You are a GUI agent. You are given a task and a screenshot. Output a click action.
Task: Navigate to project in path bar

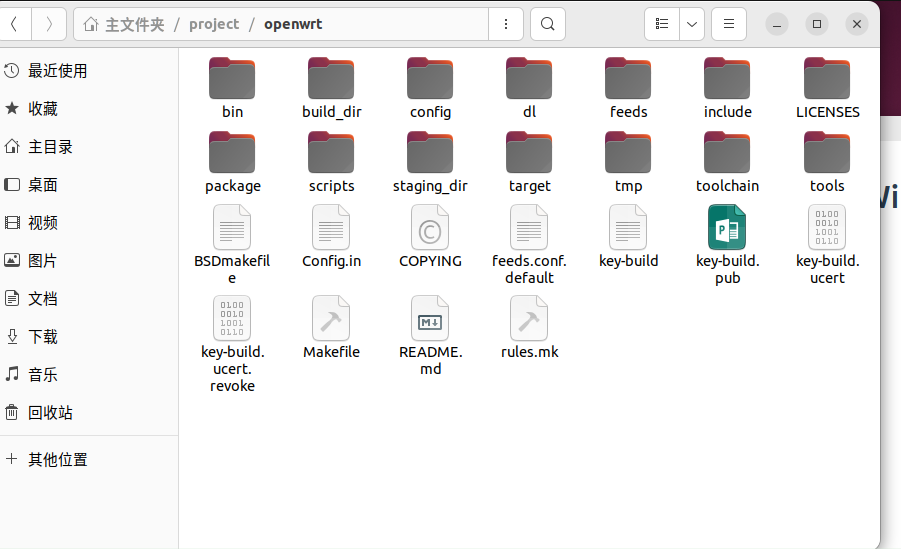(x=214, y=24)
